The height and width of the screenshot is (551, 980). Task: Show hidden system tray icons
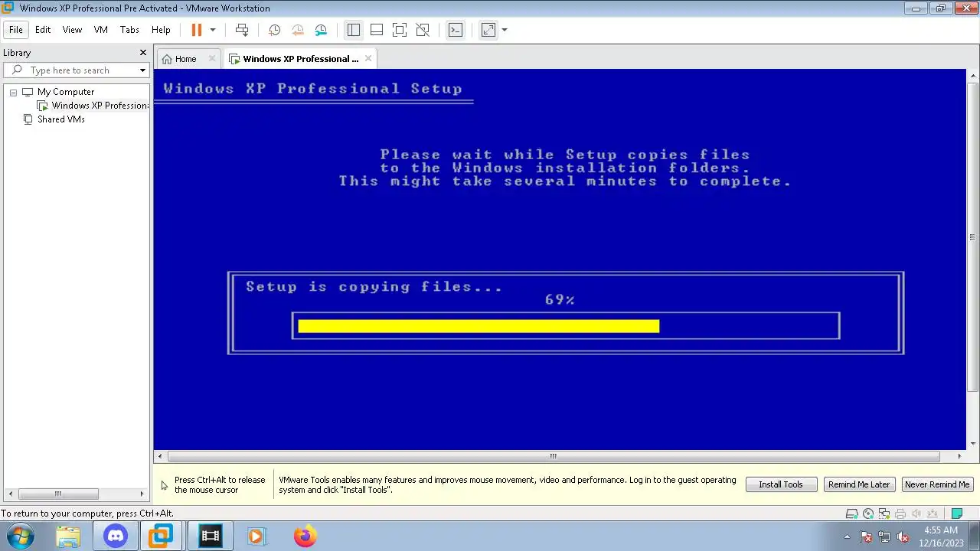(x=847, y=536)
